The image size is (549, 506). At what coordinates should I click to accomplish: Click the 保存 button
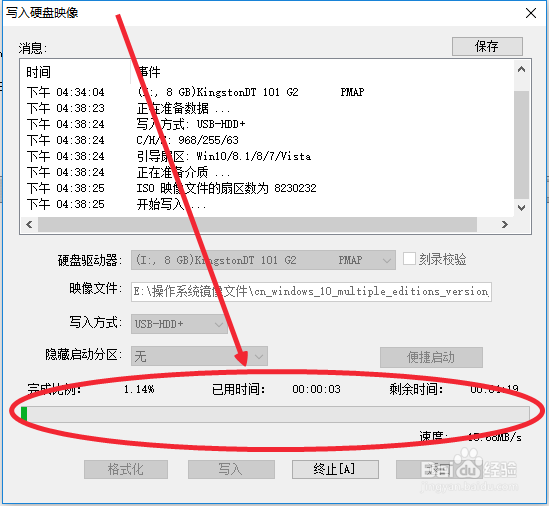tap(487, 46)
